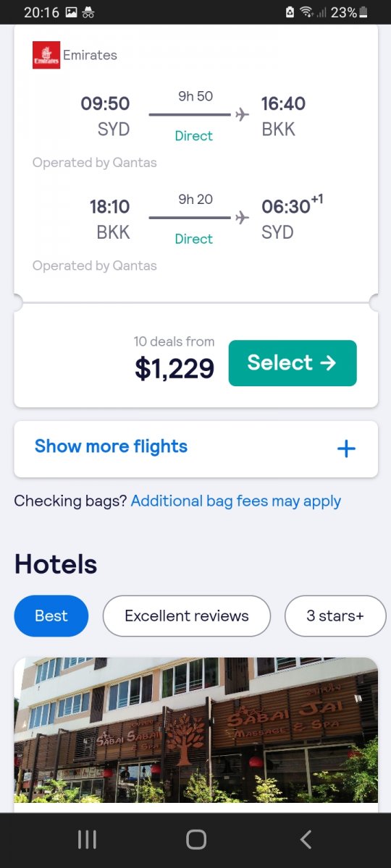Tap the battery status icon
The height and width of the screenshot is (868, 391).
363,12
